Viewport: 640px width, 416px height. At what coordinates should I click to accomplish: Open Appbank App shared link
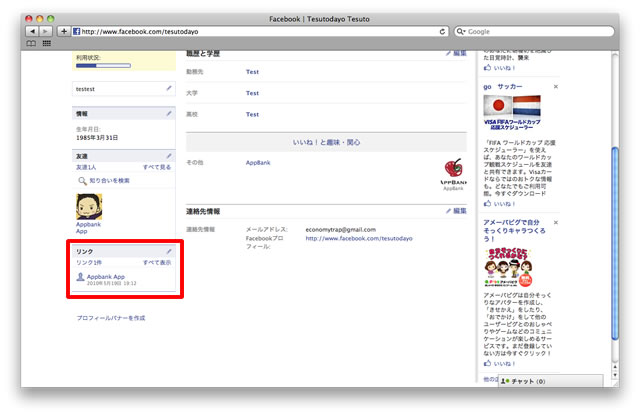click(106, 276)
